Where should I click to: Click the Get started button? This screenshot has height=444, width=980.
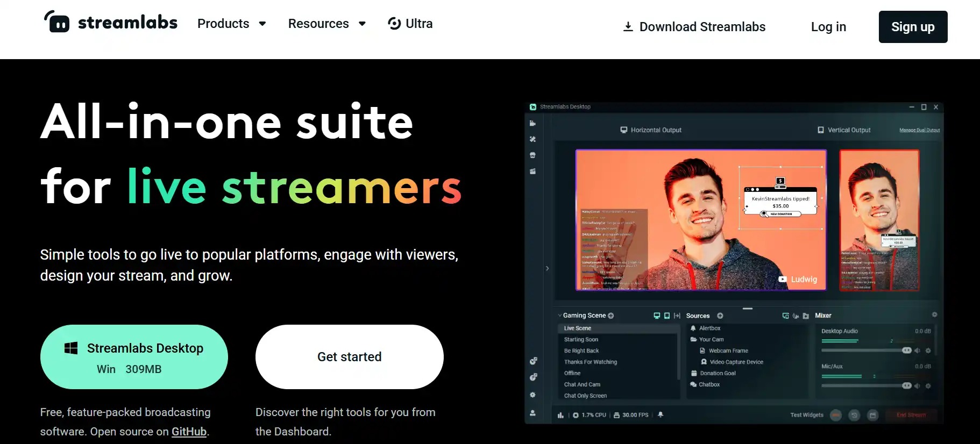pyautogui.click(x=350, y=357)
